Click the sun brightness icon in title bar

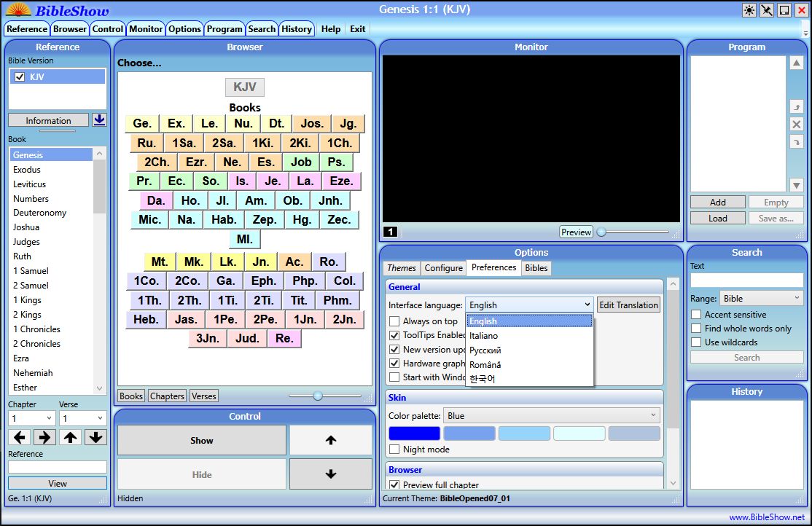[x=749, y=10]
